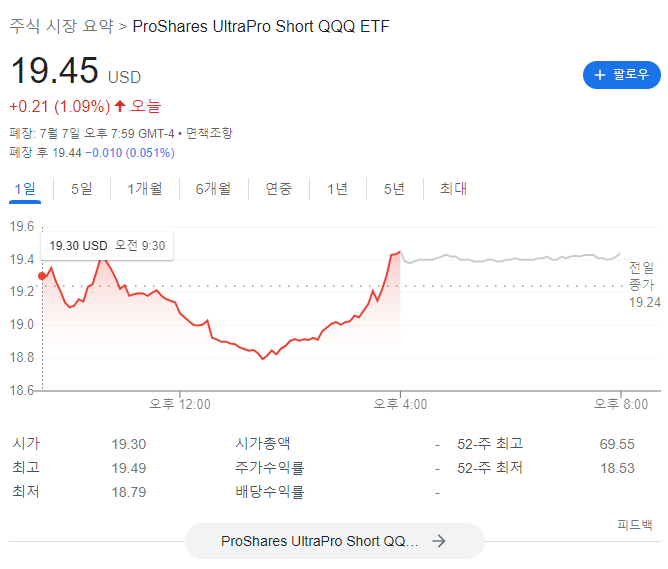The width and height of the screenshot is (668, 569).
Task: Click the 오후 4:00 axis label
Action: [x=400, y=404]
